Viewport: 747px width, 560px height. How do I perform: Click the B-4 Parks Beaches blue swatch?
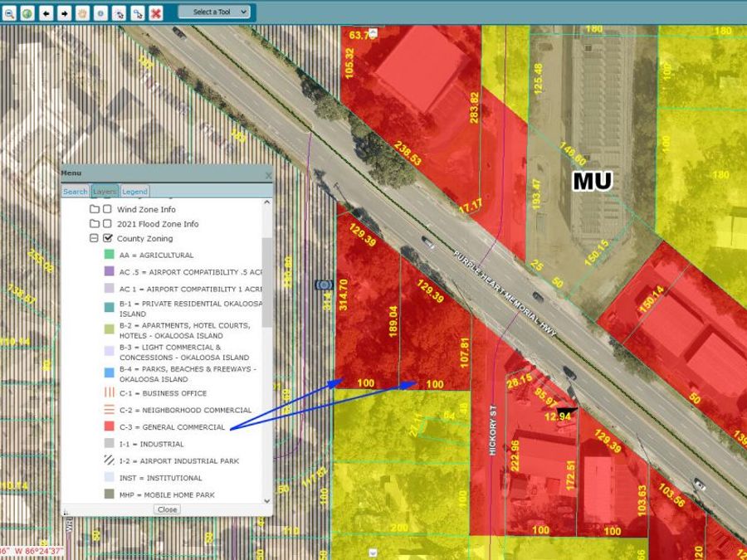click(109, 373)
